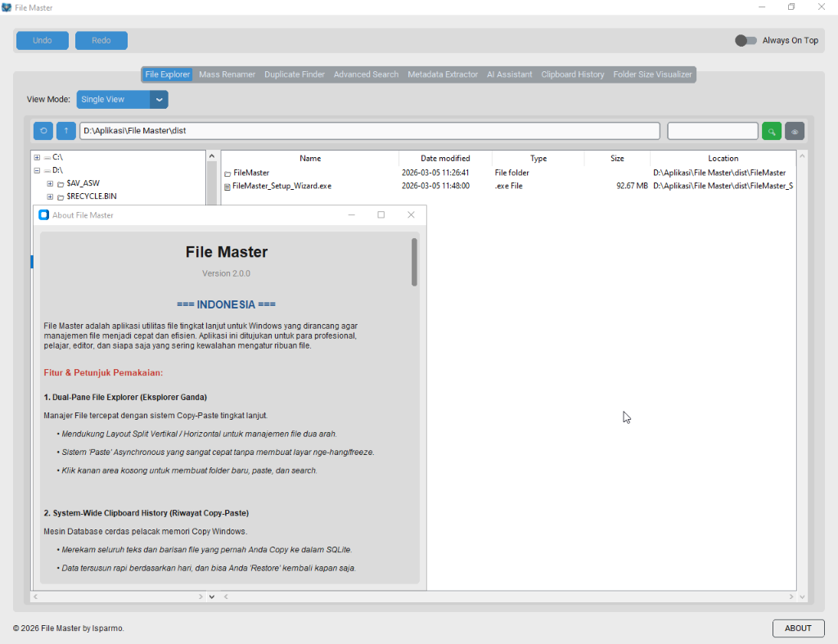Click the FileMaster folder icon in file list
838x644 pixels.
227,173
